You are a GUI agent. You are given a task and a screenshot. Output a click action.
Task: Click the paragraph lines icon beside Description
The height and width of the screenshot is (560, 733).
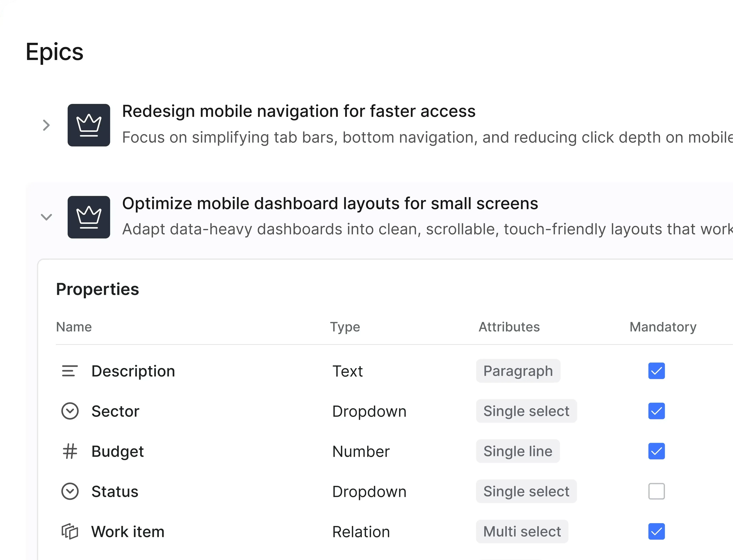coord(70,371)
